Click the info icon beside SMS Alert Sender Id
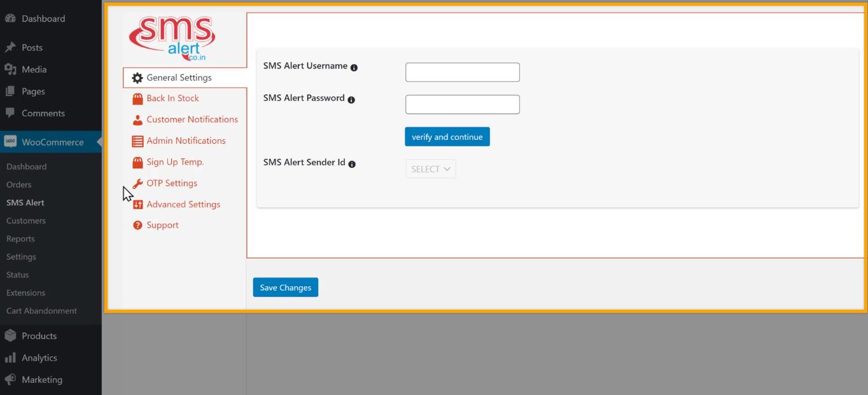868x395 pixels. [353, 163]
